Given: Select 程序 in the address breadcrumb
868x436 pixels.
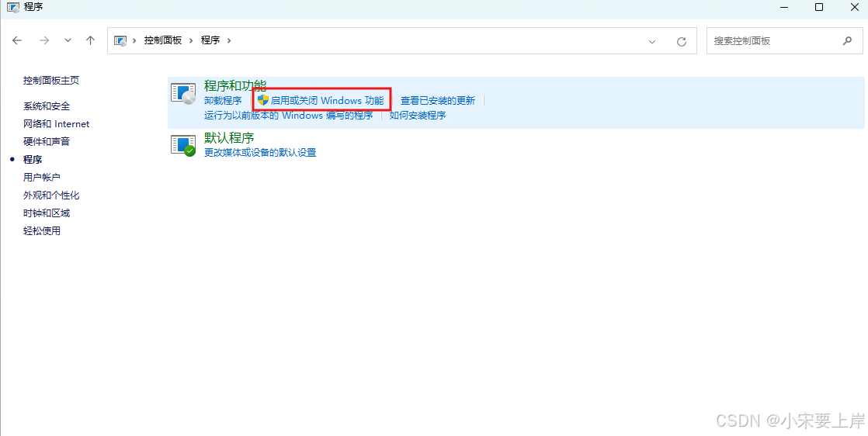Looking at the screenshot, I should [210, 40].
